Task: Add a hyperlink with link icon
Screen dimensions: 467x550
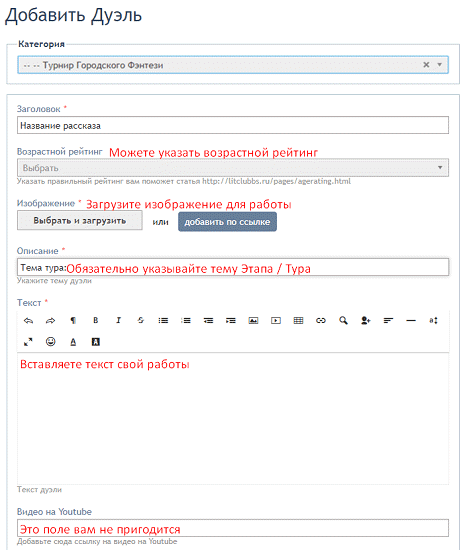Action: [321, 320]
